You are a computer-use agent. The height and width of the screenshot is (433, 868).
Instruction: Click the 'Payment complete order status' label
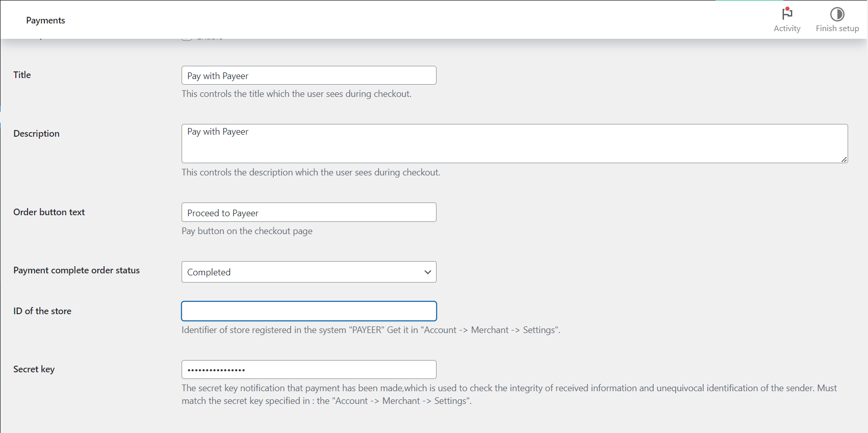76,270
